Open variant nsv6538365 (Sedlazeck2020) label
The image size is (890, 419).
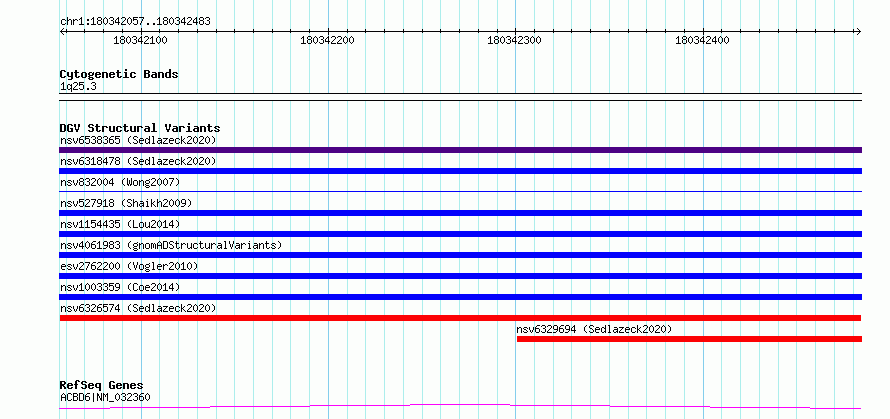coord(138,140)
